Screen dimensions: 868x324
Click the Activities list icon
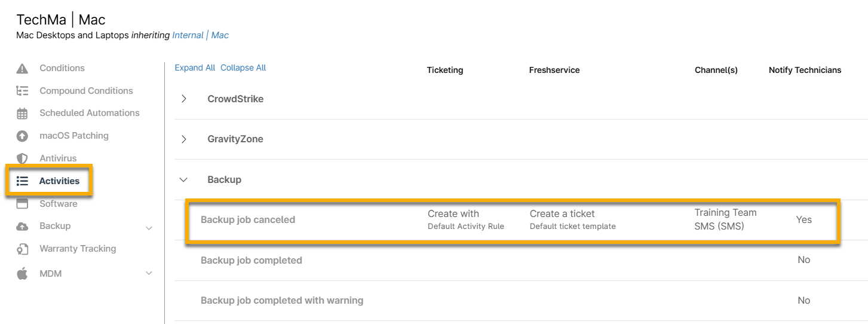tap(22, 181)
